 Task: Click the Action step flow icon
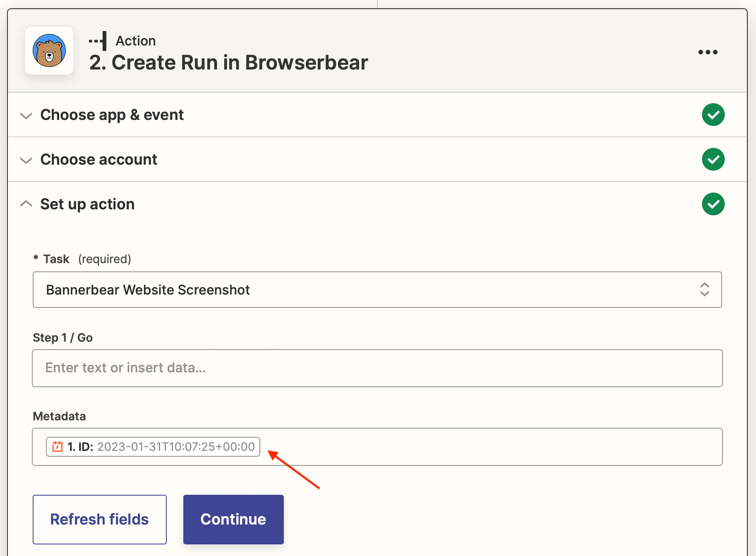coord(98,40)
